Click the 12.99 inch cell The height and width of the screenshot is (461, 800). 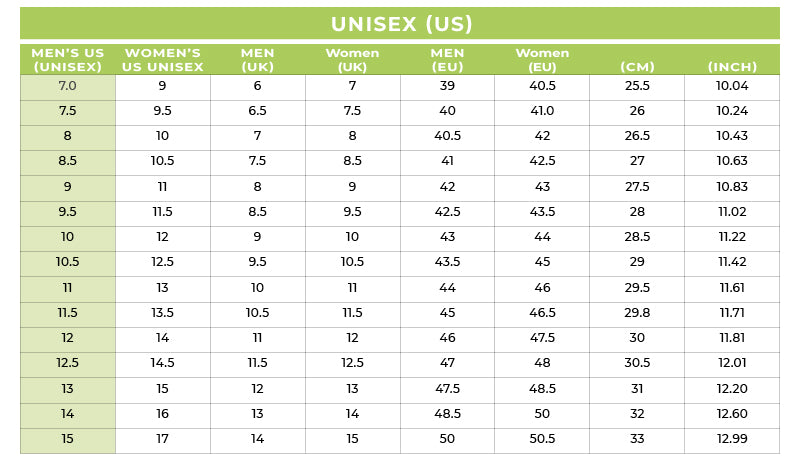(x=732, y=440)
